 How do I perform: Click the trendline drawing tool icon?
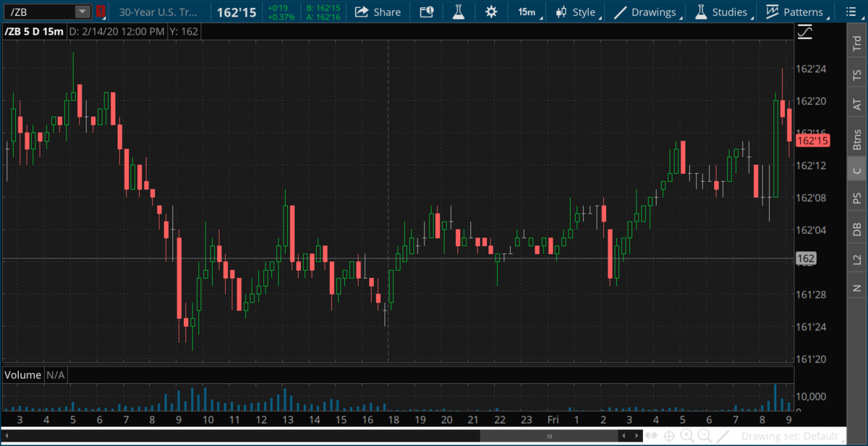click(x=721, y=436)
